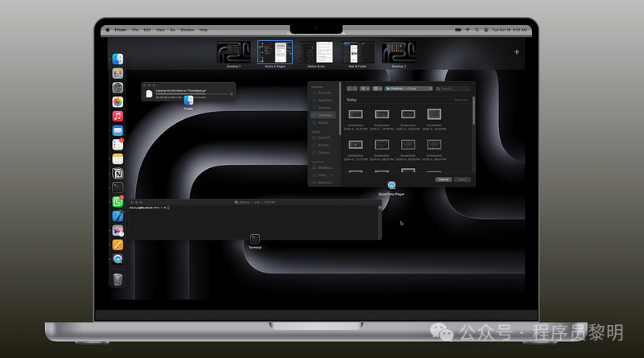The height and width of the screenshot is (358, 644).
Task: Switch to the Mail & Finder space
Action: pyautogui.click(x=357, y=52)
